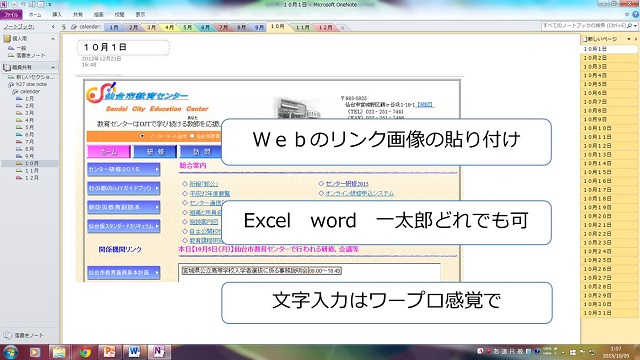Open the file explorer taskbar icon
Screen dimensions: 640x360
click(59, 351)
